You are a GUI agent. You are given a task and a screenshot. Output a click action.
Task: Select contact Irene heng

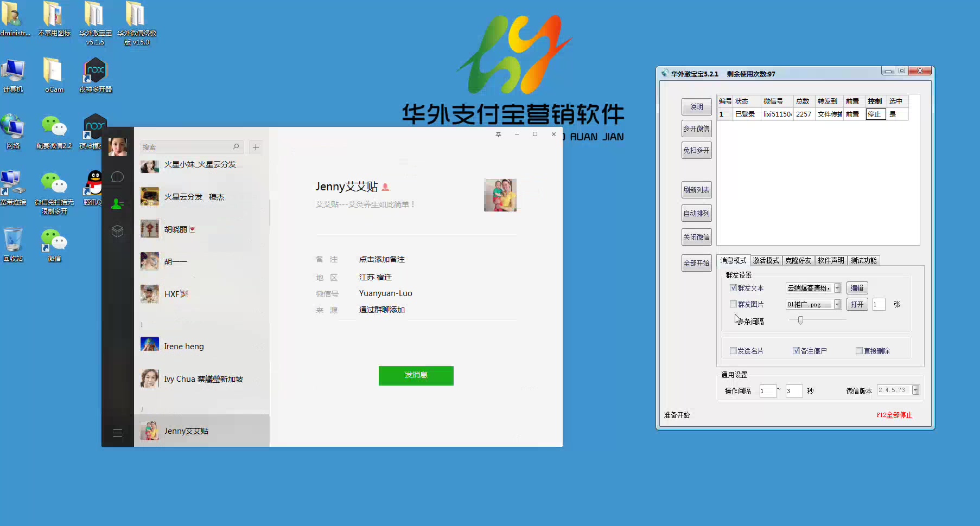[202, 347]
